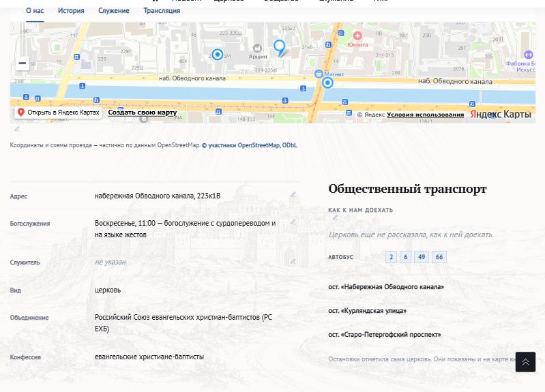Image resolution: width=545 pixels, height=392 pixels.
Task: Click the Общественный транспорт heading
Action: tap(407, 189)
